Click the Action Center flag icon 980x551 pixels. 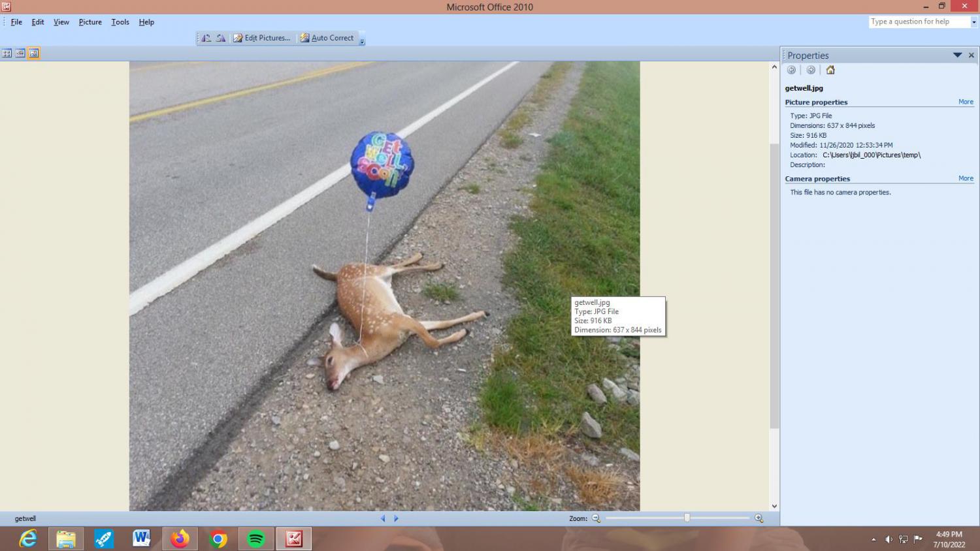[x=918, y=539]
